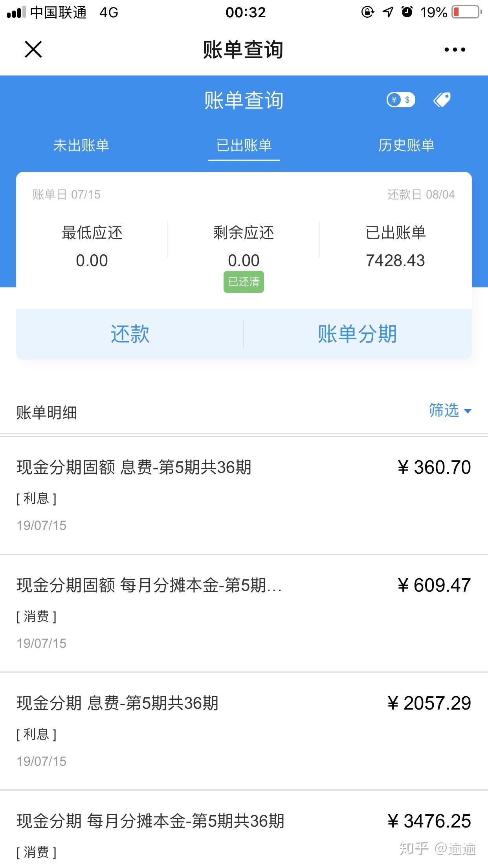Open the 每月分摊本金 ¥609.47 entry
The image size is (488, 868).
pos(244,613)
